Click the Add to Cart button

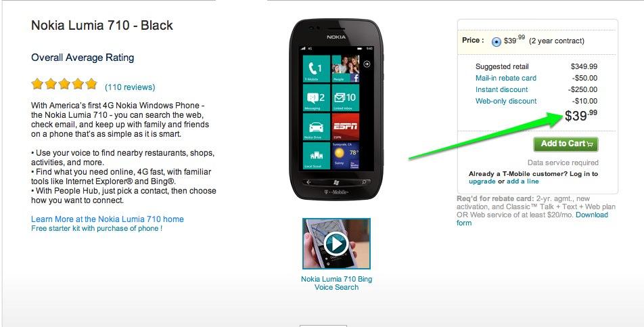pos(566,144)
